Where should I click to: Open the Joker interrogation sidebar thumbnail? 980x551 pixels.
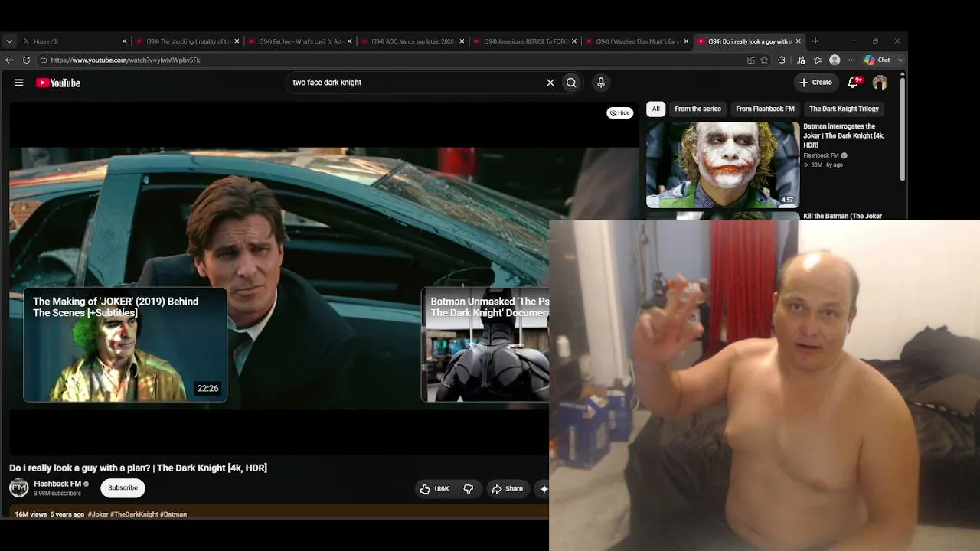click(723, 165)
